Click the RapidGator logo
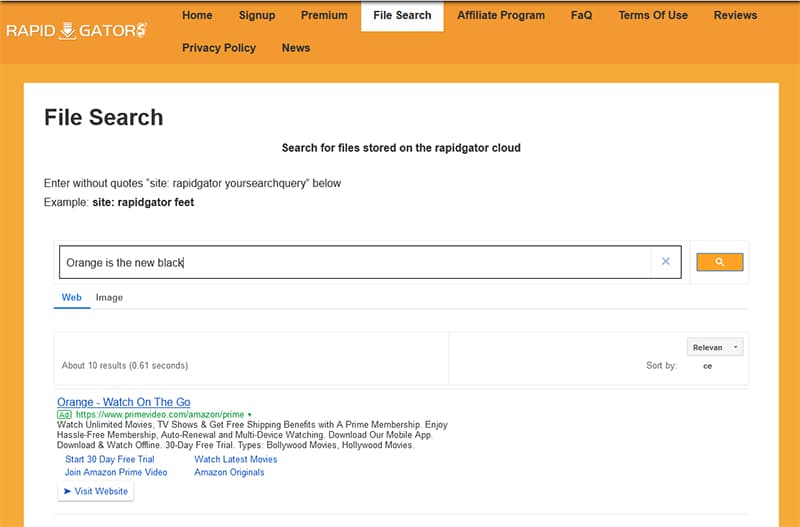Viewport: 800px width, 527px height. pos(76,31)
